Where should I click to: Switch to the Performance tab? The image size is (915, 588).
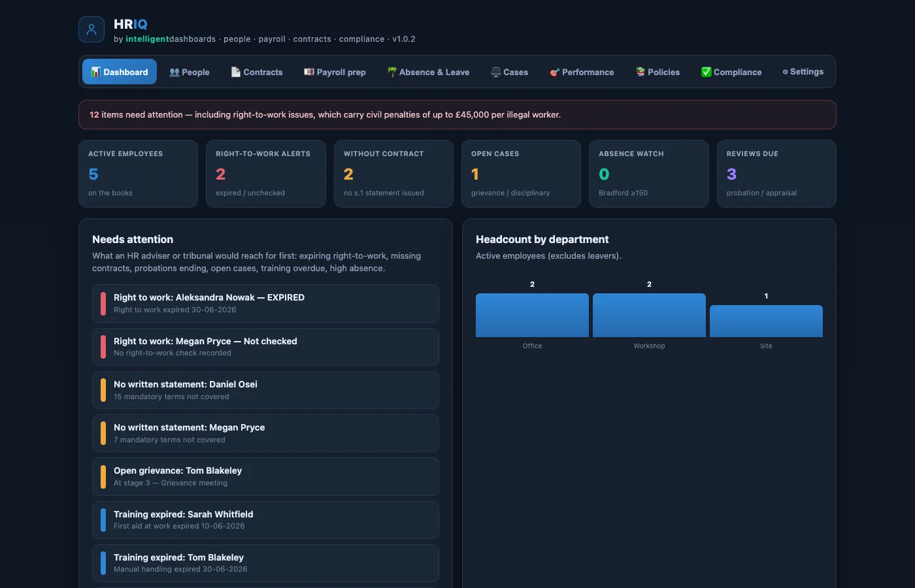(x=582, y=72)
